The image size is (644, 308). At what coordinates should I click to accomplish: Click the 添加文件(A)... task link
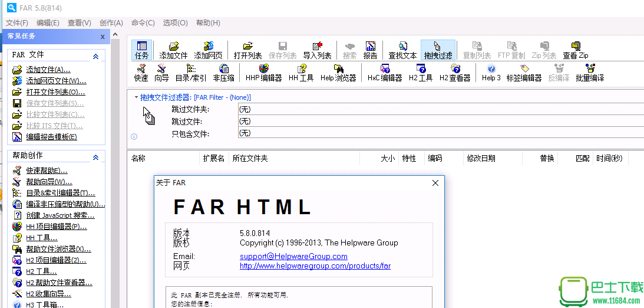[48, 70]
